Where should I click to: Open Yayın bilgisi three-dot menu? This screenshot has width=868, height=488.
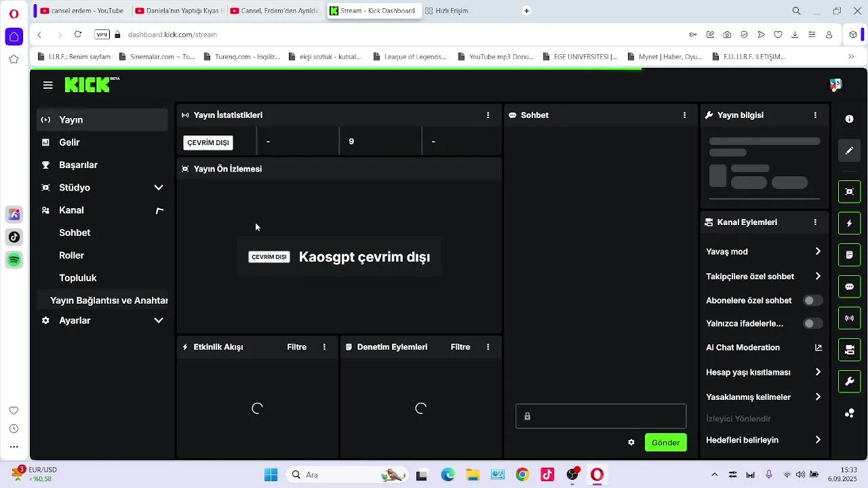pyautogui.click(x=815, y=115)
